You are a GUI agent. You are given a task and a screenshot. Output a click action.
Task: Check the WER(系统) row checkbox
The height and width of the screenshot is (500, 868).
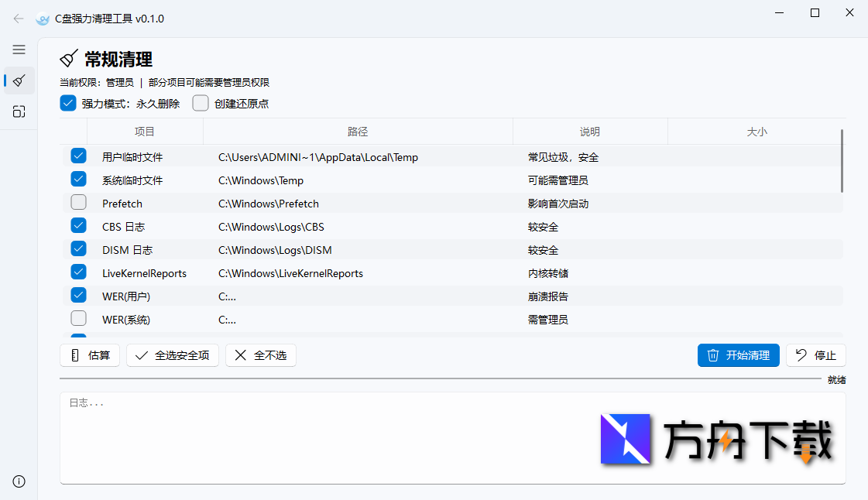[78, 318]
